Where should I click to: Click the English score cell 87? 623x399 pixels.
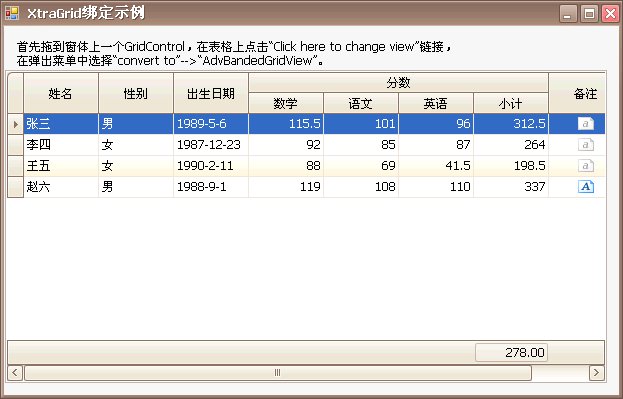pos(436,145)
